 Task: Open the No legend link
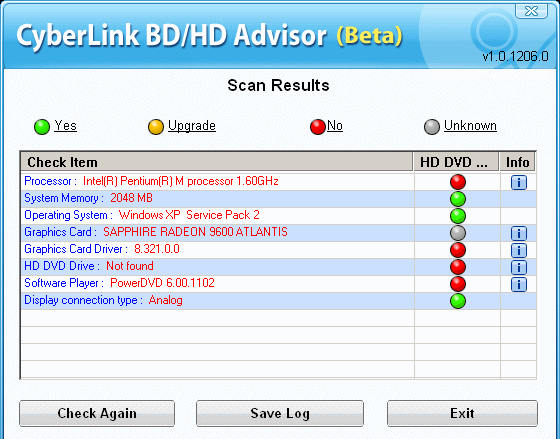[335, 126]
